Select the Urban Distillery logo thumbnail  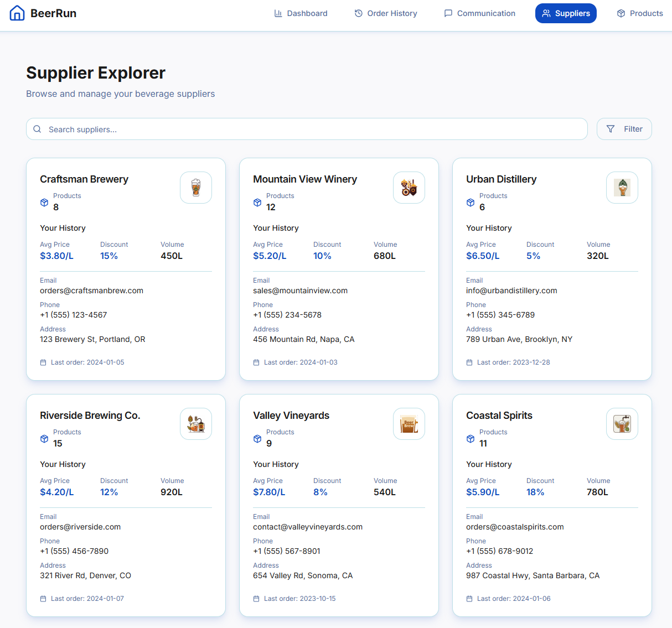click(622, 188)
